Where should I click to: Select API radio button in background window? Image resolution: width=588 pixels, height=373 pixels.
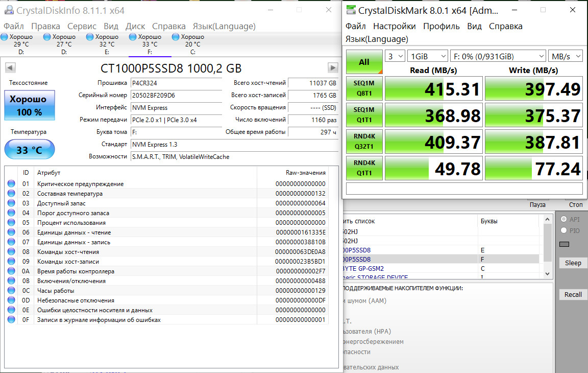tap(563, 219)
